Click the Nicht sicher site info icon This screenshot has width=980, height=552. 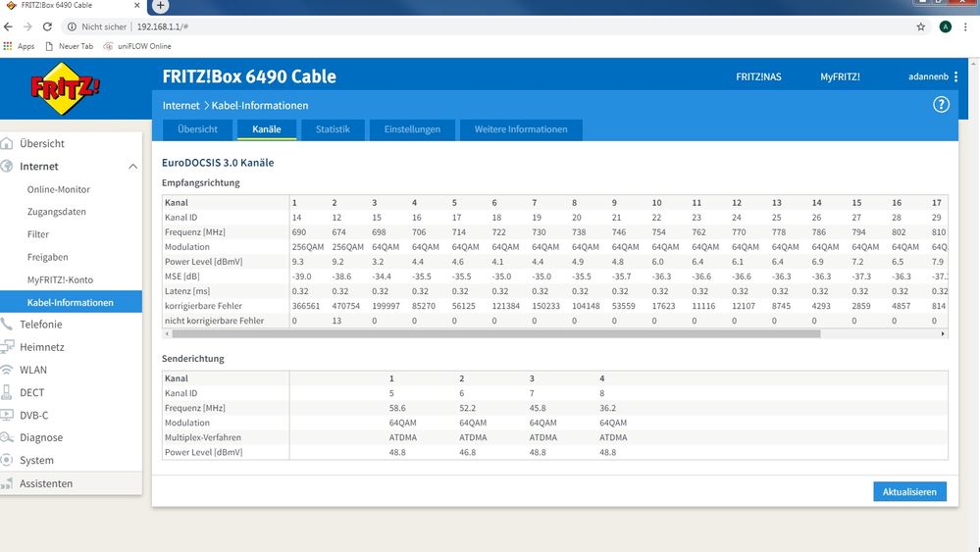(x=72, y=26)
